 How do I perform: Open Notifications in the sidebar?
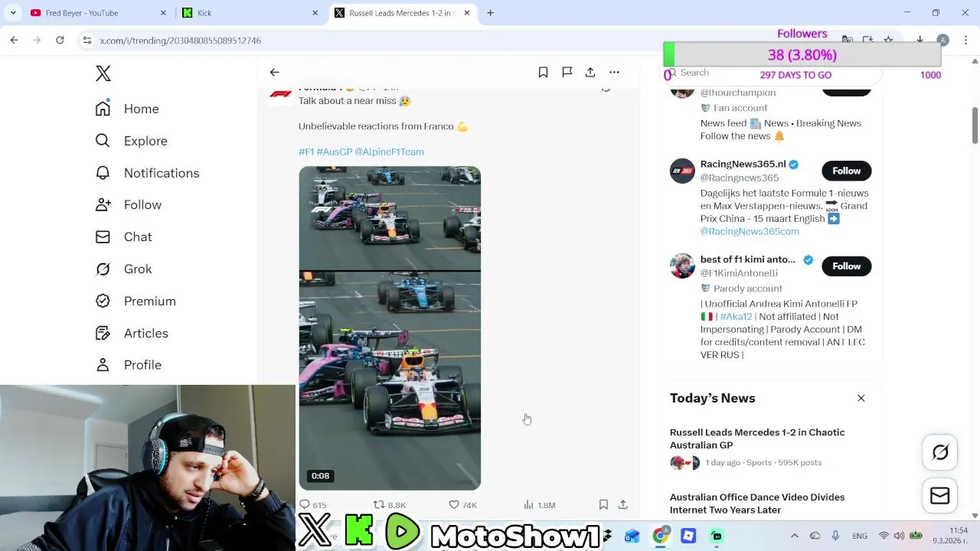[x=147, y=173]
